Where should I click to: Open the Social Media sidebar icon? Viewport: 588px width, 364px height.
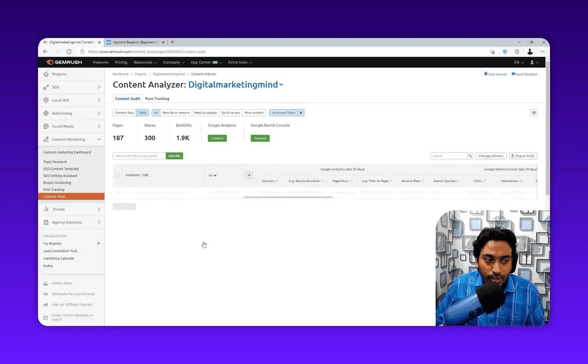click(x=46, y=126)
